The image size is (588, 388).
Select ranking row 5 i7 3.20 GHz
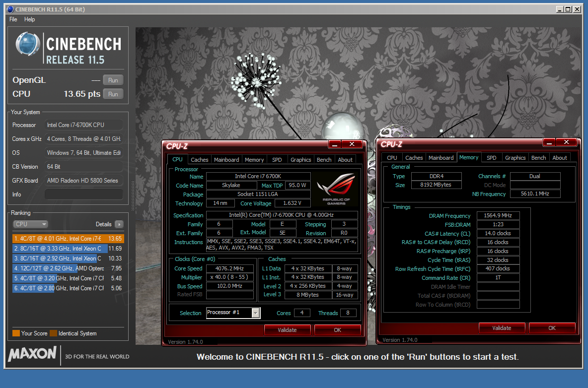point(68,278)
